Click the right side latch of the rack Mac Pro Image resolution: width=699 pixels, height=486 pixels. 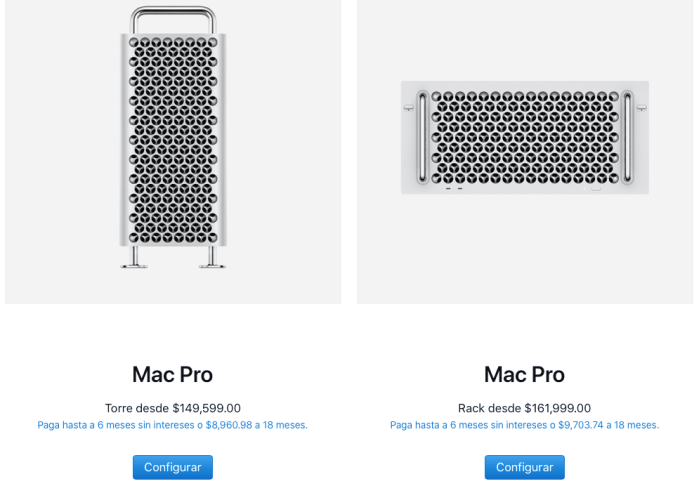pyautogui.click(x=641, y=106)
